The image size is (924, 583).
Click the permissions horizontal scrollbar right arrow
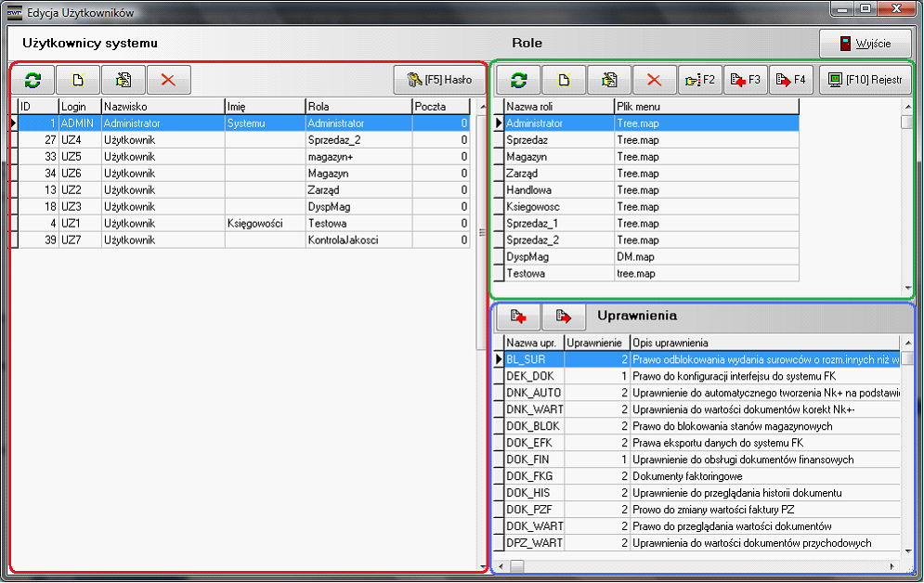(893, 566)
